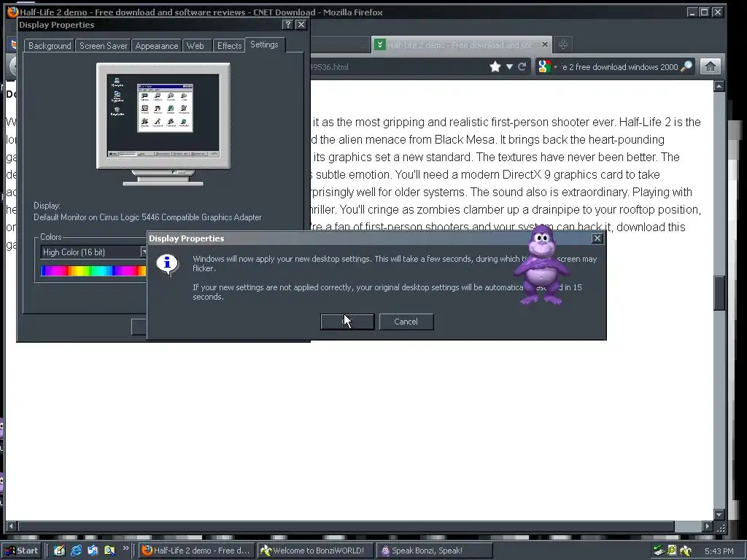Click the color spectrum preview bar
The height and width of the screenshot is (560, 747).
click(x=93, y=271)
